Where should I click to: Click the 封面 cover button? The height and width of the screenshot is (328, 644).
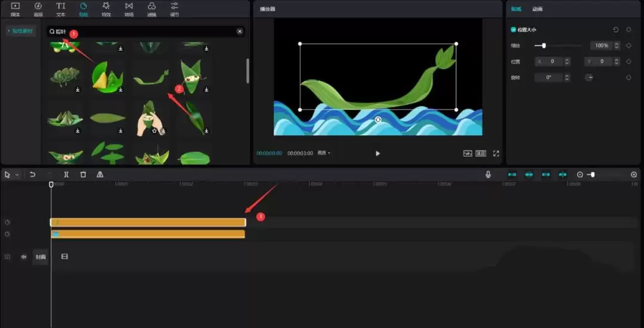tap(41, 257)
